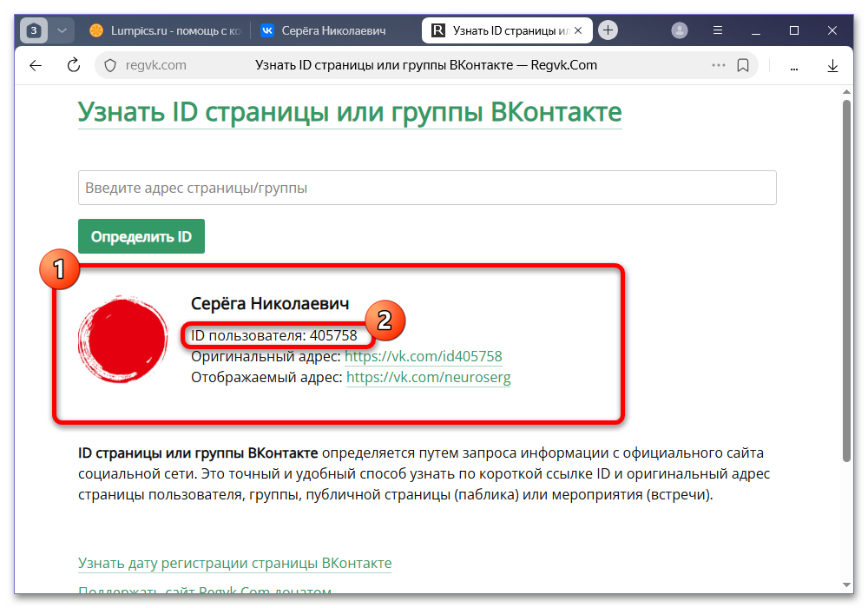This screenshot has height=608, width=868.
Task: Click the name Серёга Николаевич in result
Action: pyautogui.click(x=270, y=303)
